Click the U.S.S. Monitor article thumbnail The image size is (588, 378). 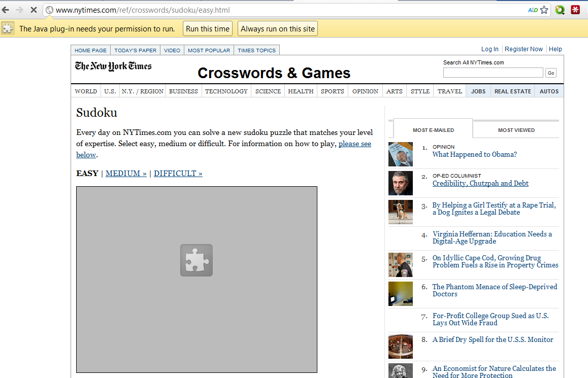(401, 347)
